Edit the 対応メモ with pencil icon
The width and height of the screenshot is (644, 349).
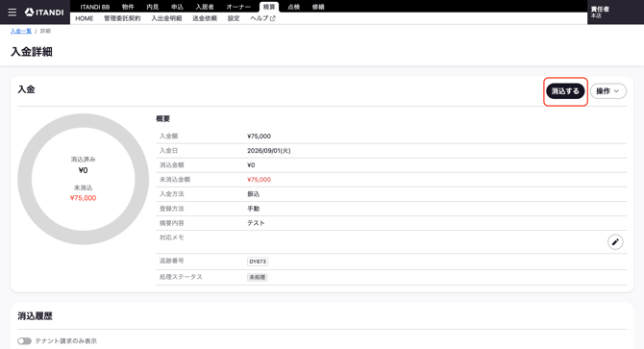[x=615, y=242]
